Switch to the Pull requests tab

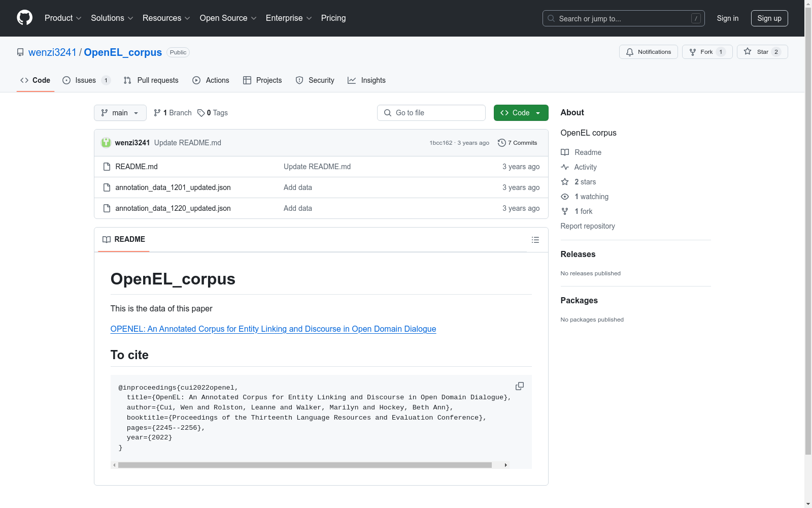pyautogui.click(x=151, y=80)
